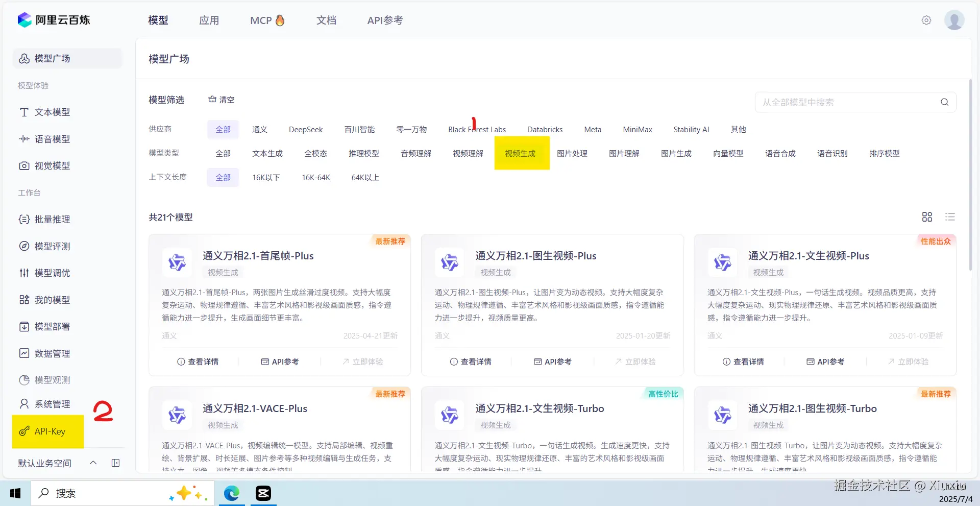Click API参考 on 图生视频-Plus card

[553, 362]
